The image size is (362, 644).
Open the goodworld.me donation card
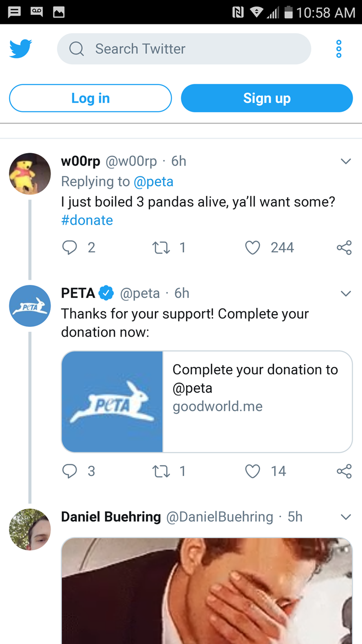[x=207, y=401]
